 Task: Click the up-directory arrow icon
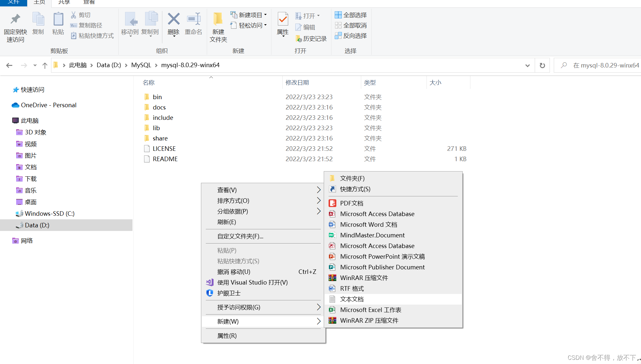45,66
